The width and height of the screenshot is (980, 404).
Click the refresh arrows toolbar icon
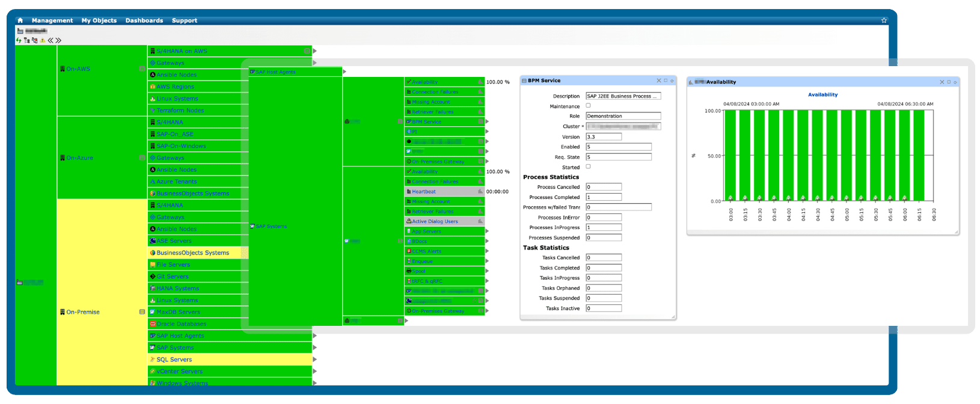19,40
